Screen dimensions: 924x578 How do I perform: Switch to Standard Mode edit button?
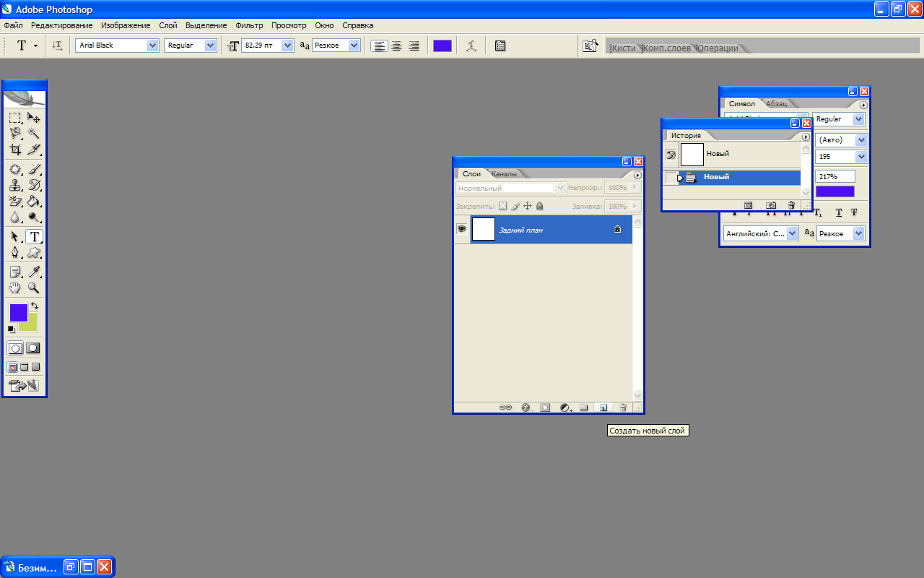[15, 348]
